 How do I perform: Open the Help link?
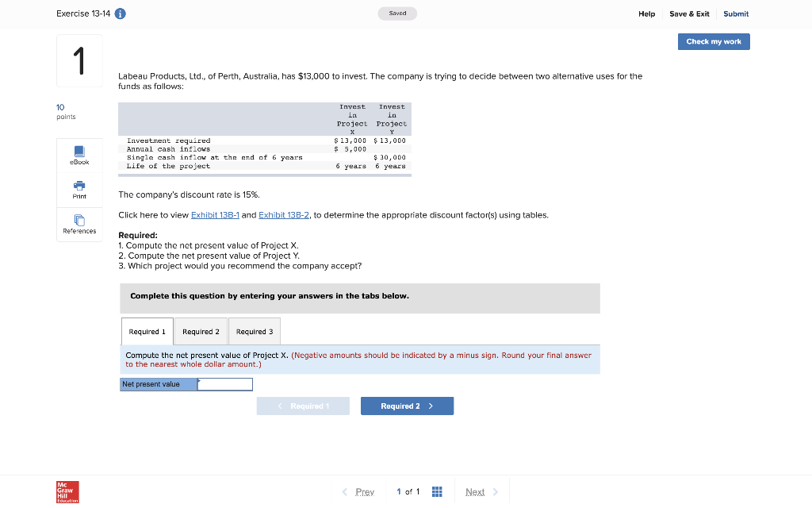point(646,13)
